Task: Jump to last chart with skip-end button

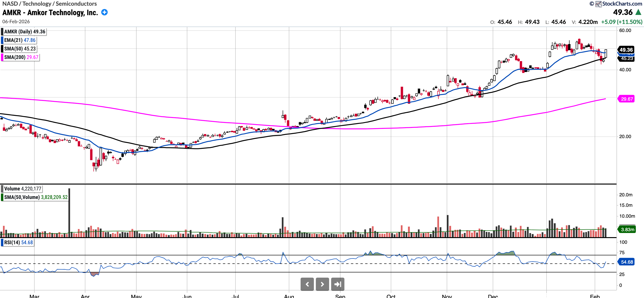Action: click(x=337, y=284)
